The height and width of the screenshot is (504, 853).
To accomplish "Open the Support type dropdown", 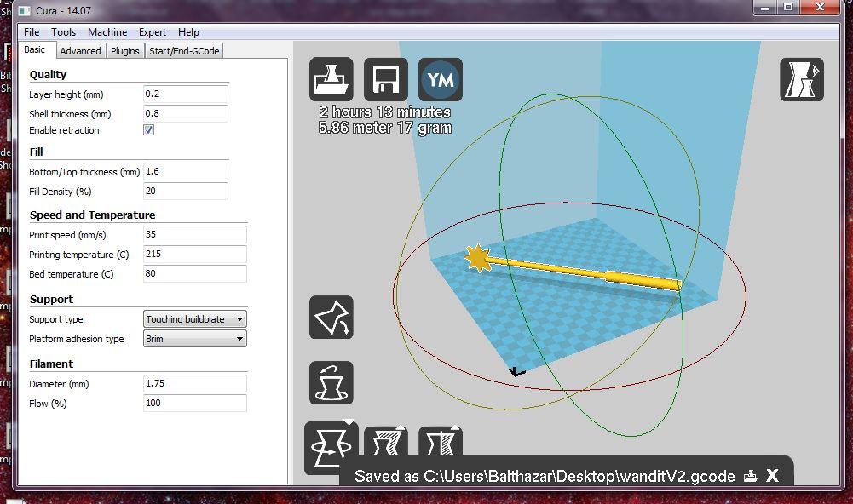I will [195, 319].
